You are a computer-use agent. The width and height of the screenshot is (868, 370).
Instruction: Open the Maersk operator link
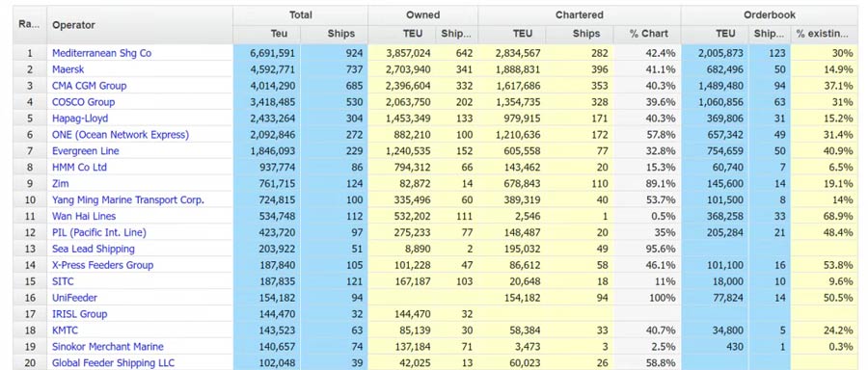click(68, 69)
